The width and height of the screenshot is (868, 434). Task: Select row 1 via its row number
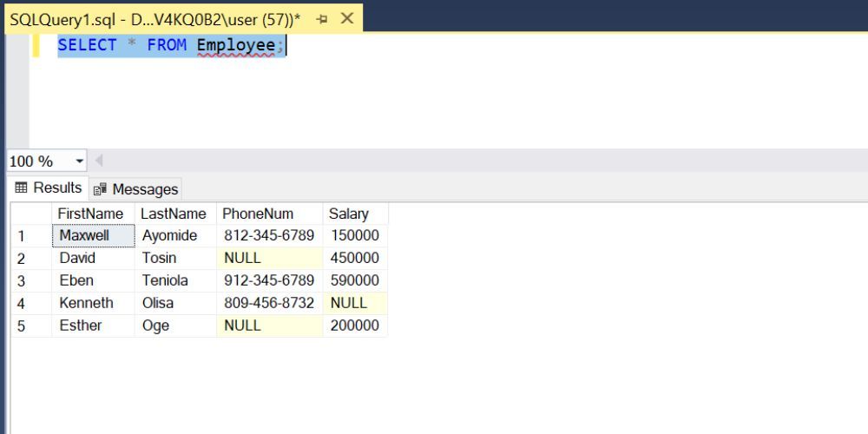pos(22,236)
